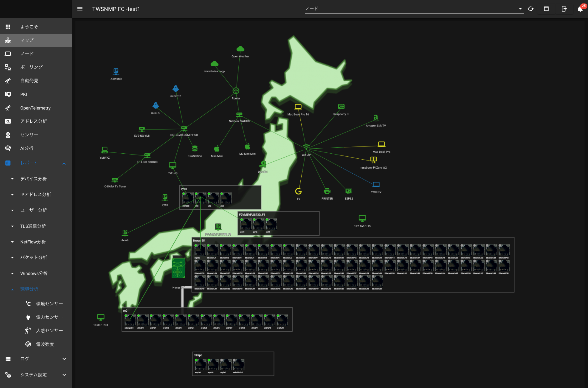Expand the NetFlow分析 group

click(36, 242)
